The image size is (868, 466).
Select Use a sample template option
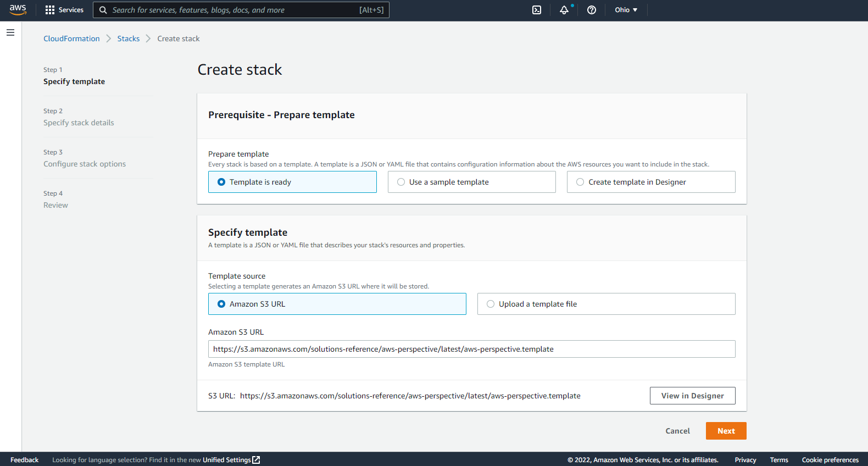[472, 182]
